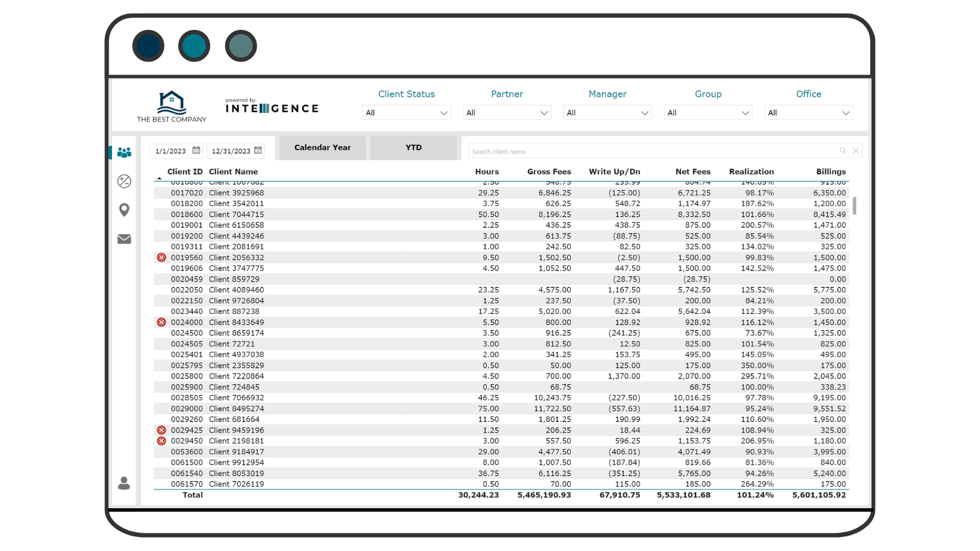Expand the Partner filter dropdown
980x551 pixels.
coord(507,113)
